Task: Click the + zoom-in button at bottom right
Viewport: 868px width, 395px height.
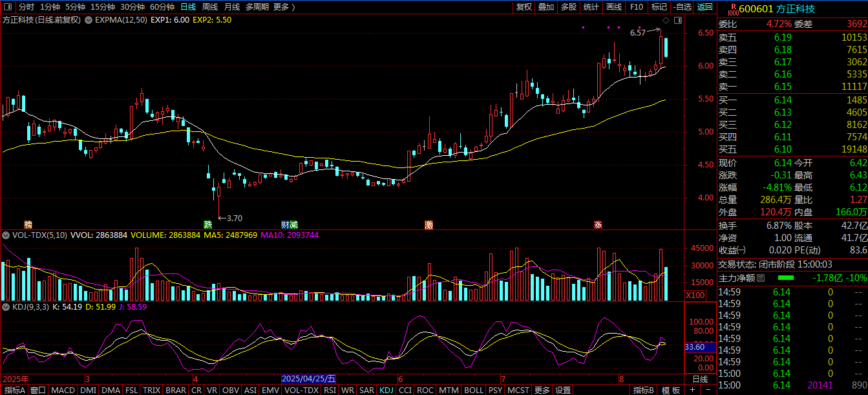Action: pos(692,390)
